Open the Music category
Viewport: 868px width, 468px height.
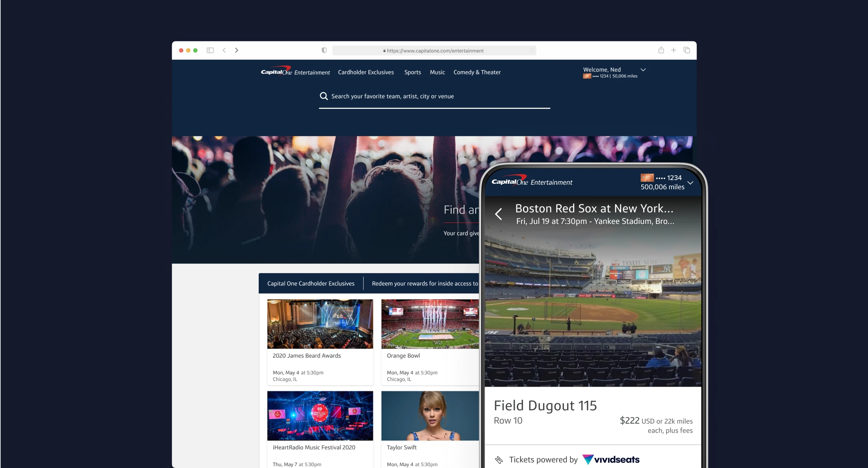point(437,72)
